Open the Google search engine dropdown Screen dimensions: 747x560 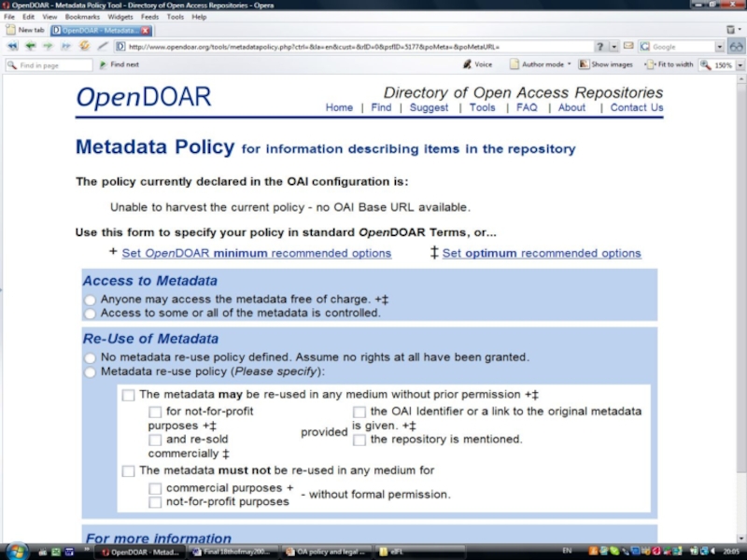719,47
